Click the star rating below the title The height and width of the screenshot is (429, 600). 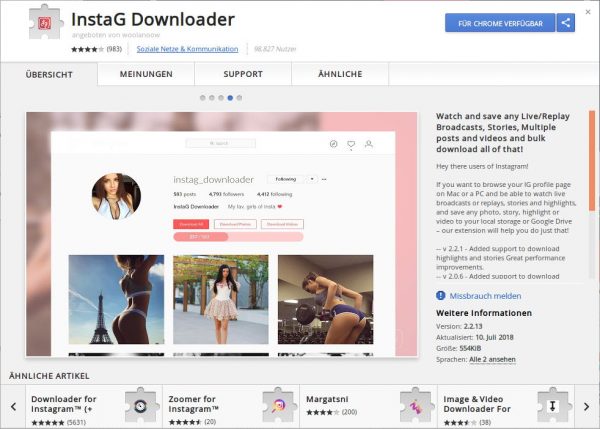click(x=84, y=49)
